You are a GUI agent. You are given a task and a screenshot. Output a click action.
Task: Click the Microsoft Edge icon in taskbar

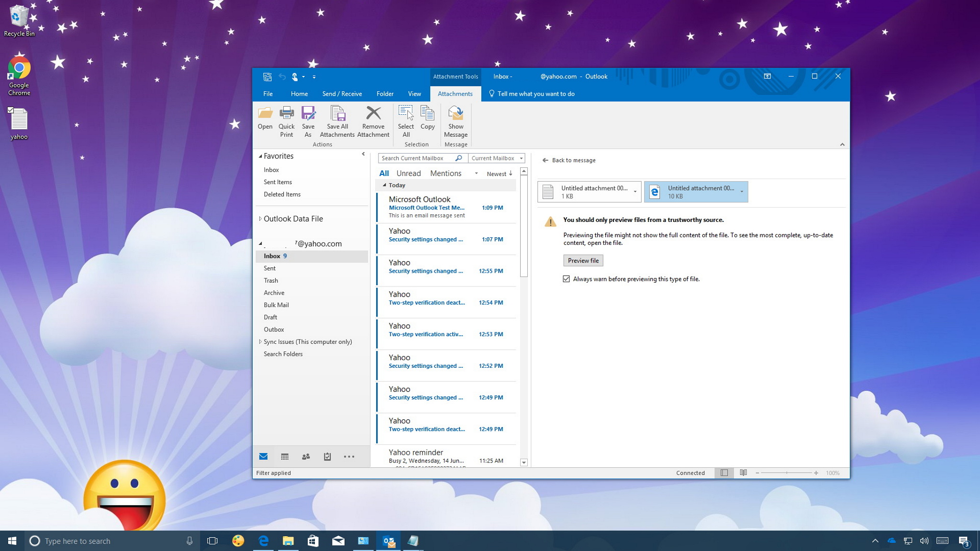click(263, 540)
